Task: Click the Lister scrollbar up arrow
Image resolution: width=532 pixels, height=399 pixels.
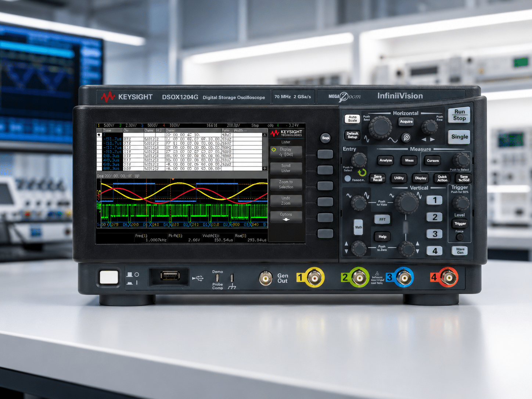Action: 265,135
